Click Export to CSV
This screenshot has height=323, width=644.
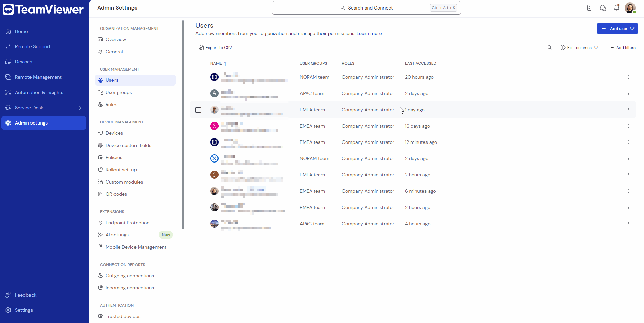click(215, 47)
